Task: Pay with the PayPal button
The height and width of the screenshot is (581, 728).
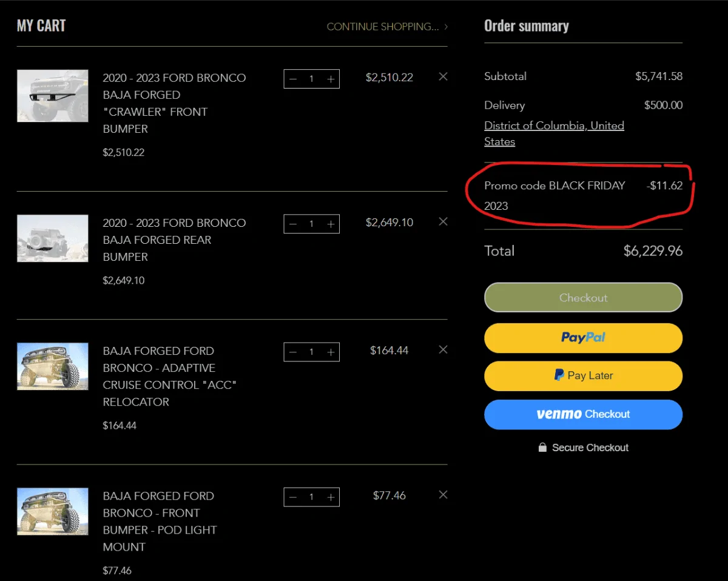Action: [583, 338]
